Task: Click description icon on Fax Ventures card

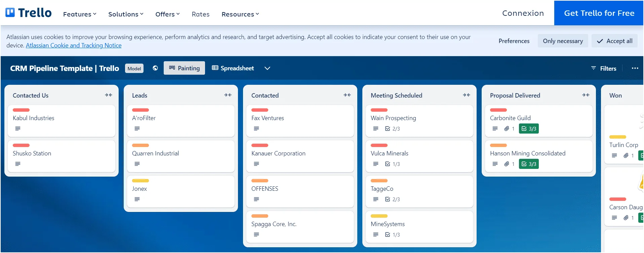Action: pyautogui.click(x=256, y=129)
